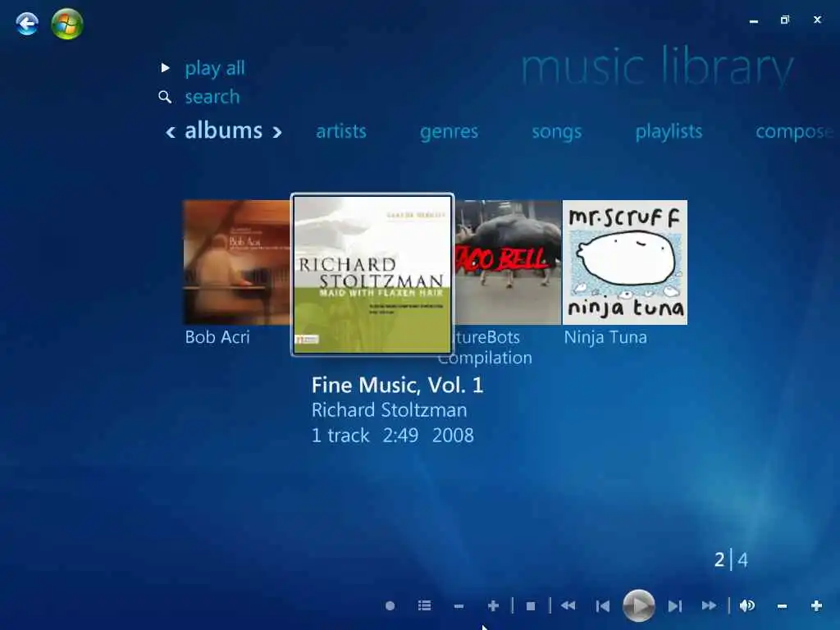
Task: Go back with the blue arrow button
Action: [27, 24]
